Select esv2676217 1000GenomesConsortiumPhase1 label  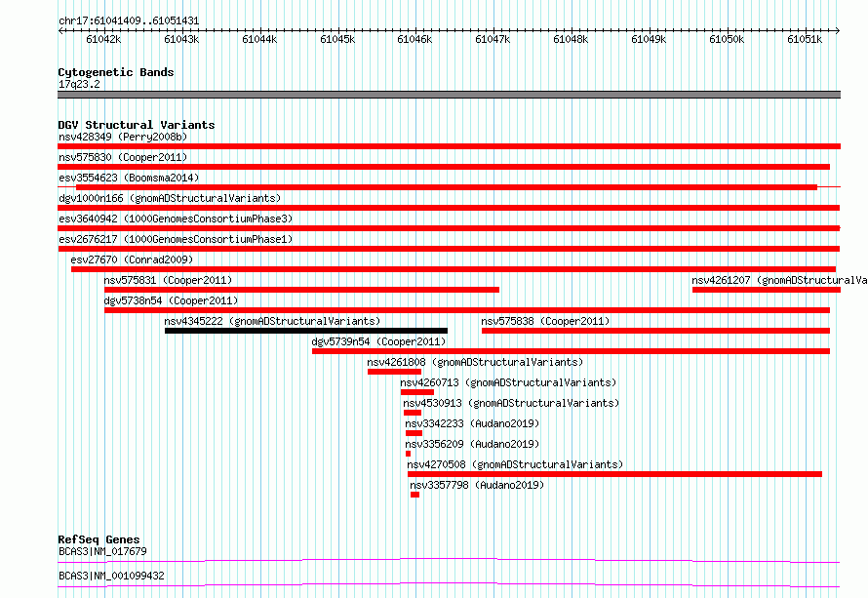[176, 239]
